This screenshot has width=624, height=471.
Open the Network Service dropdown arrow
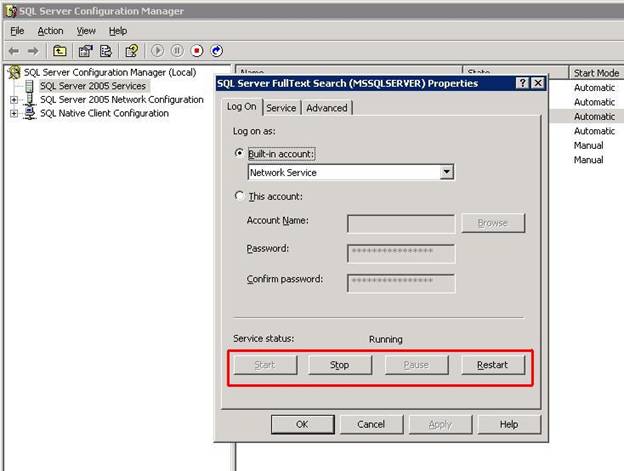(x=447, y=172)
